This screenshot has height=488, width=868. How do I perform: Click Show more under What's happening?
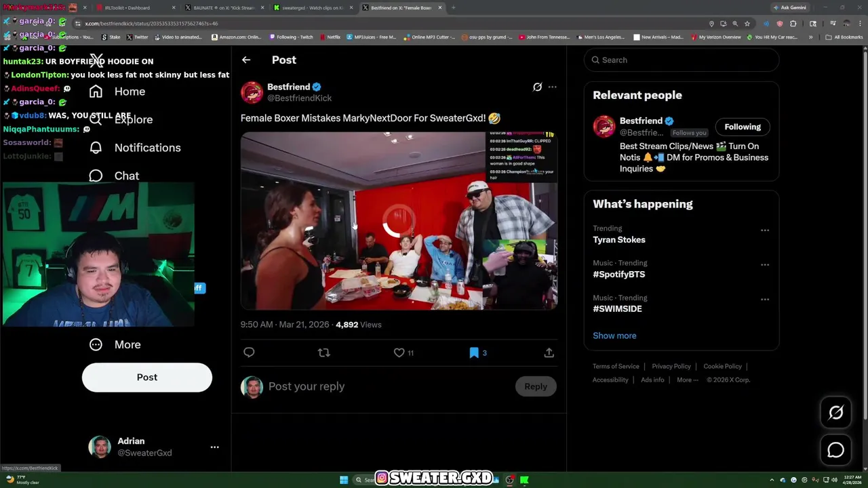pyautogui.click(x=614, y=335)
